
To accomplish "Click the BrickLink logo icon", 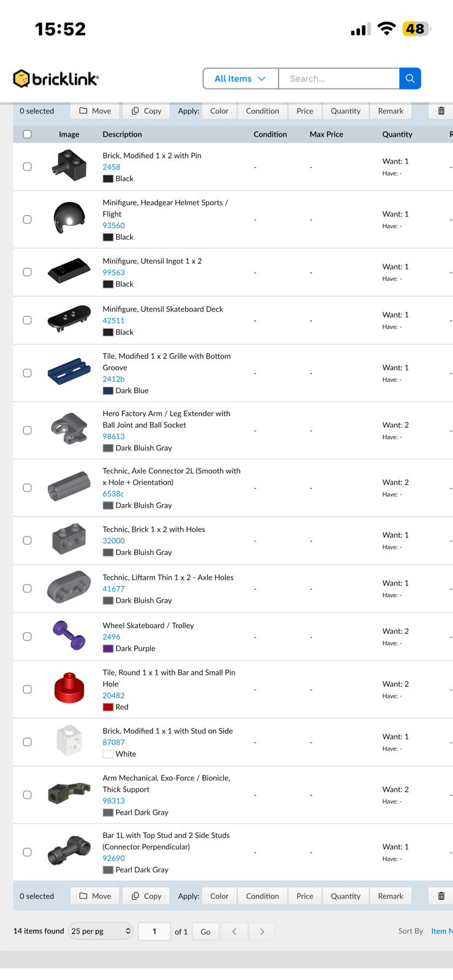I will click(21, 78).
